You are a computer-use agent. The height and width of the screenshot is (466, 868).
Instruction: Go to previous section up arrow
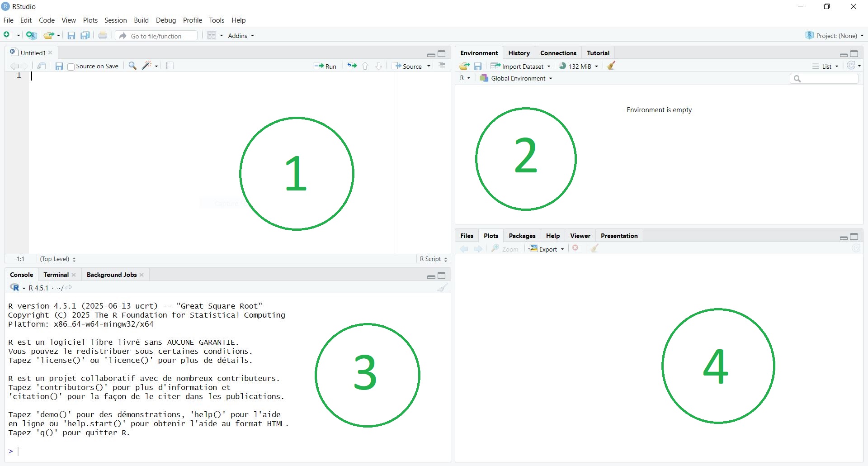point(365,66)
